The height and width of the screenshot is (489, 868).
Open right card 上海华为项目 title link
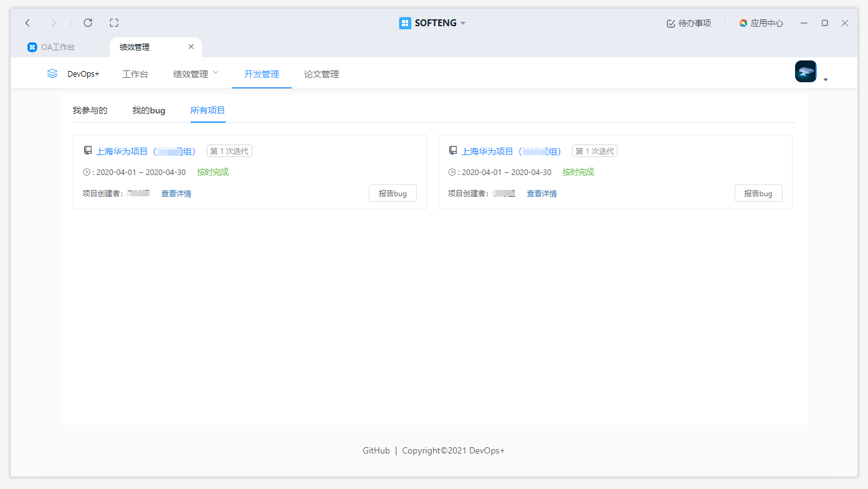[512, 151]
